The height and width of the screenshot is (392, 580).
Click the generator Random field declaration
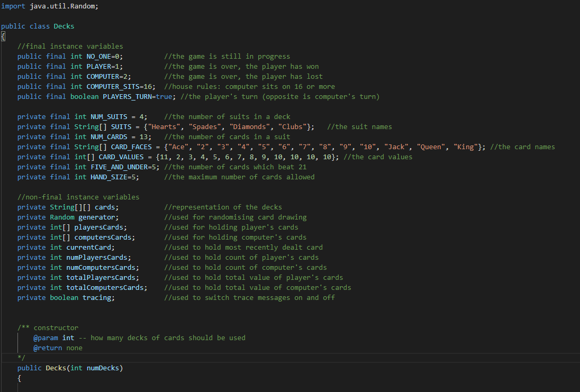(x=97, y=217)
